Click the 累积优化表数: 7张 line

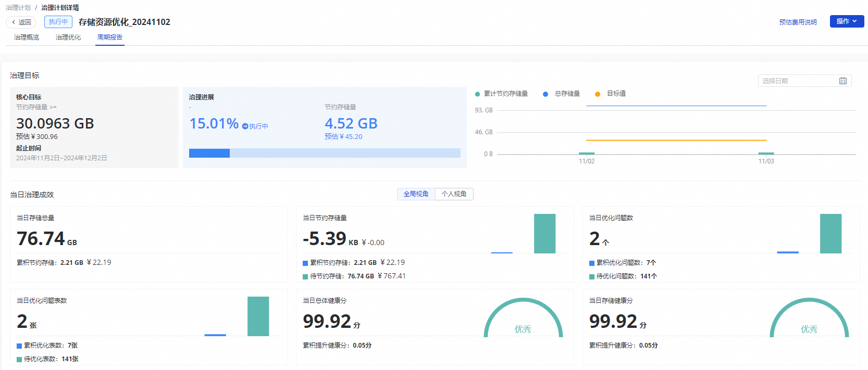[x=47, y=346]
